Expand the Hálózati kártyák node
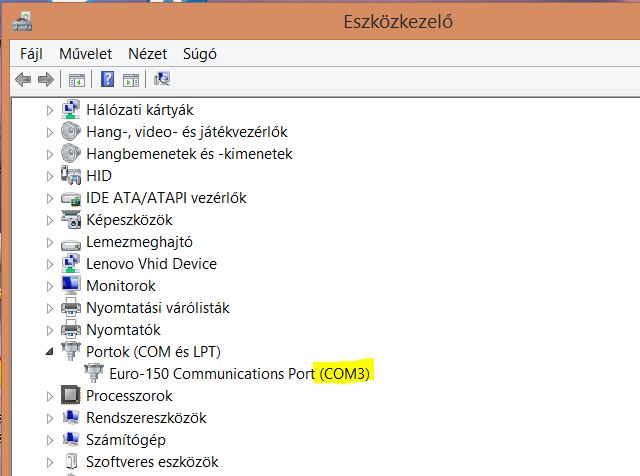Screen dimensions: 640x476 [x=50, y=110]
